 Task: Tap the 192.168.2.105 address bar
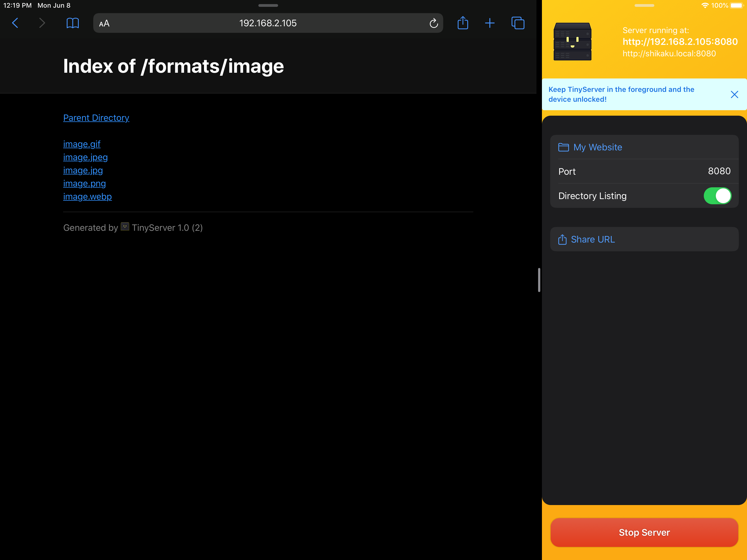pos(268,23)
